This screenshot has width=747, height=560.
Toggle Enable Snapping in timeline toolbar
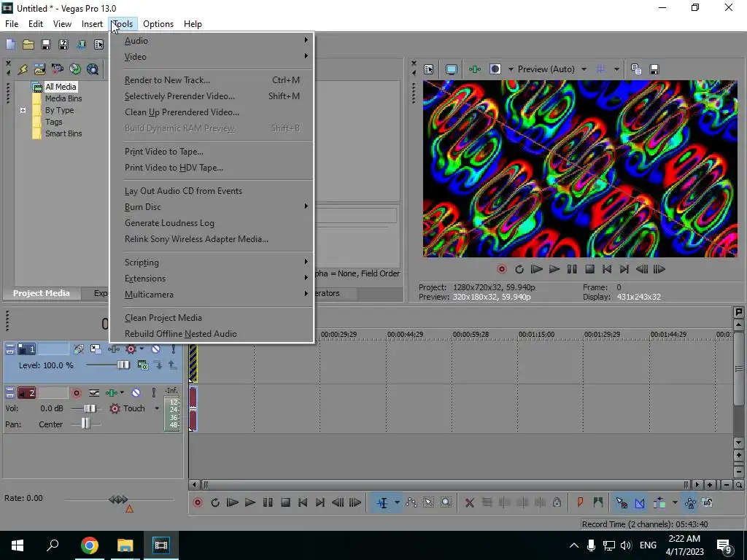(x=622, y=502)
